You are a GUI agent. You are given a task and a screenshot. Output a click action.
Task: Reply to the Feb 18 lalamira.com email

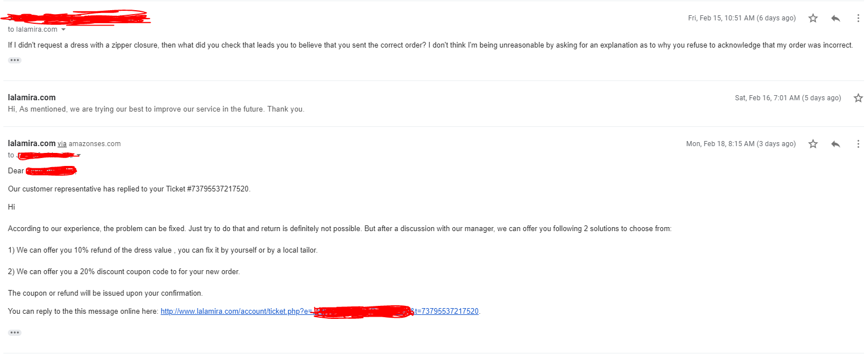click(836, 144)
